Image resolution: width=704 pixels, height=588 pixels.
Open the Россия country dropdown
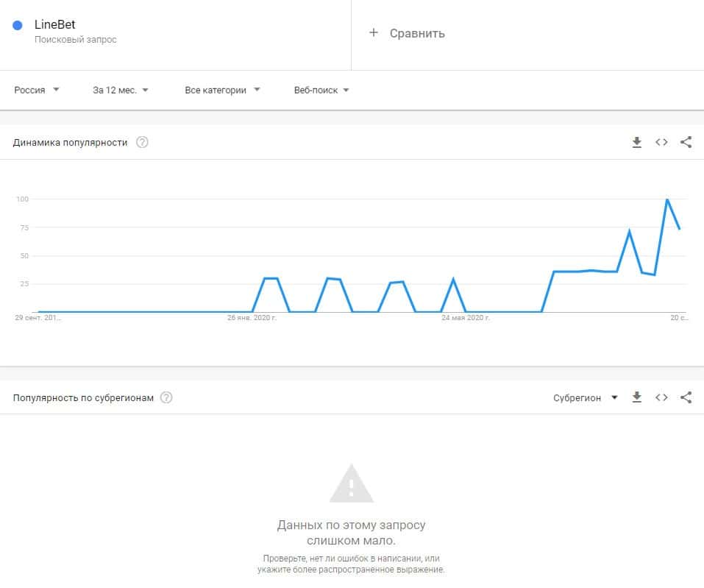pyautogui.click(x=36, y=90)
